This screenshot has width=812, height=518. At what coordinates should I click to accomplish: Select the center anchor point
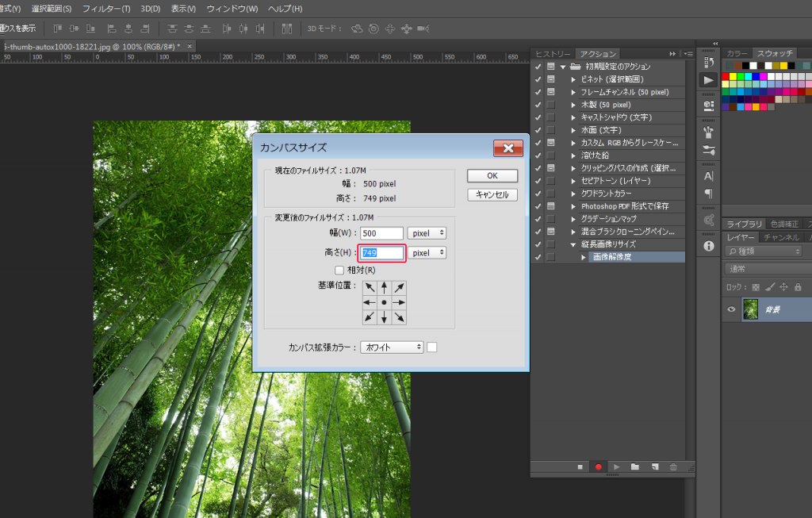tap(385, 302)
